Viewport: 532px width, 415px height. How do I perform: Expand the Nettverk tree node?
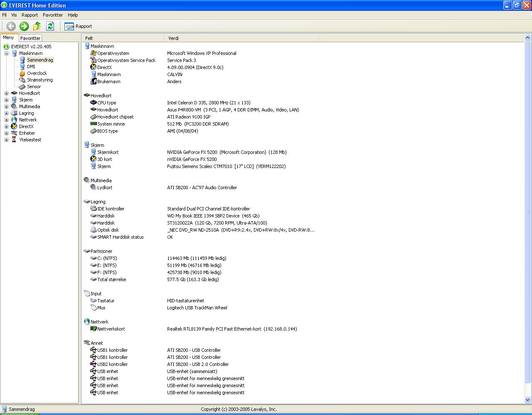pyautogui.click(x=6, y=120)
